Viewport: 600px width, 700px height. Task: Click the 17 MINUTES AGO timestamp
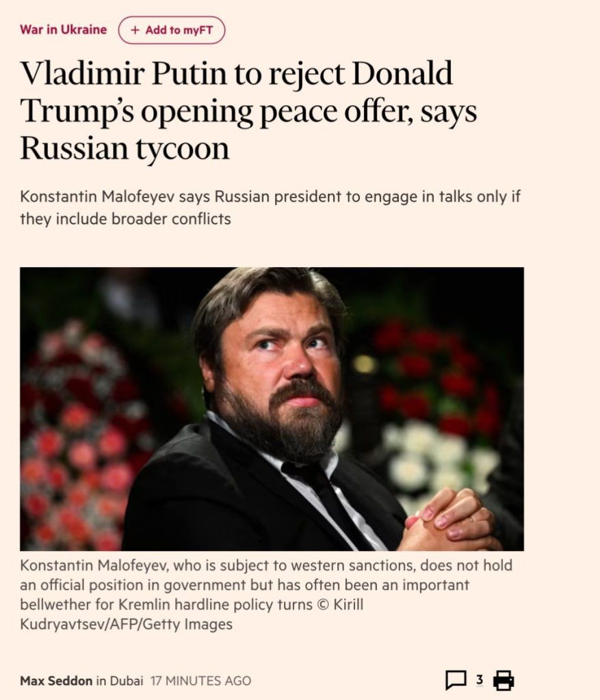(200, 681)
